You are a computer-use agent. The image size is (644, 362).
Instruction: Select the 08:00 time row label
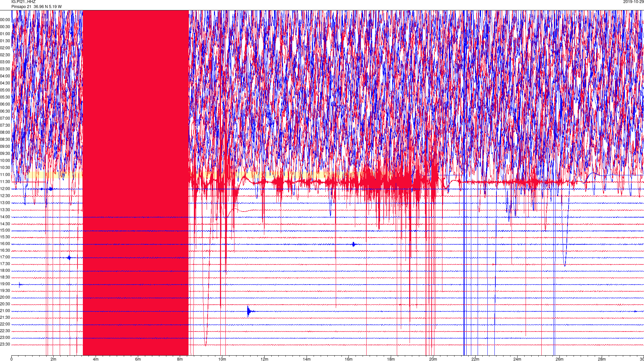[x=5, y=132]
